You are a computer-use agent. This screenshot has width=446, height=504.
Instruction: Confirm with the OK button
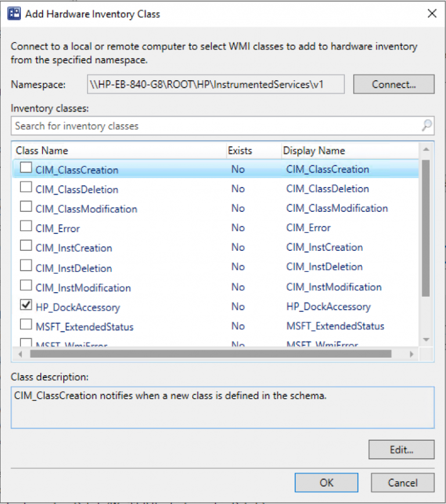pyautogui.click(x=326, y=483)
